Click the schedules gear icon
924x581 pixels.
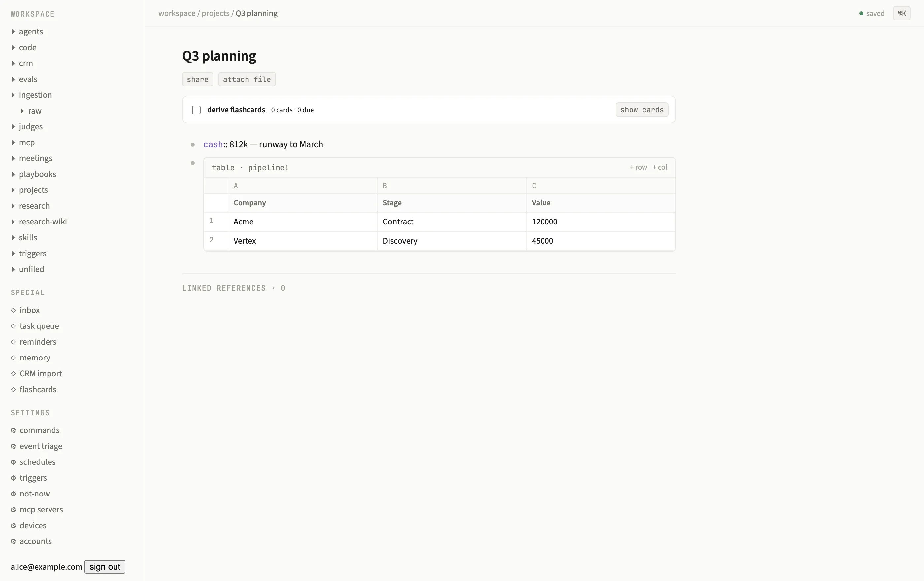point(13,462)
